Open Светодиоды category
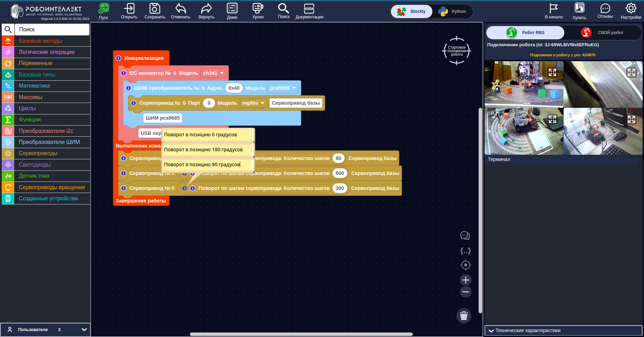The image size is (644, 337). (x=46, y=165)
